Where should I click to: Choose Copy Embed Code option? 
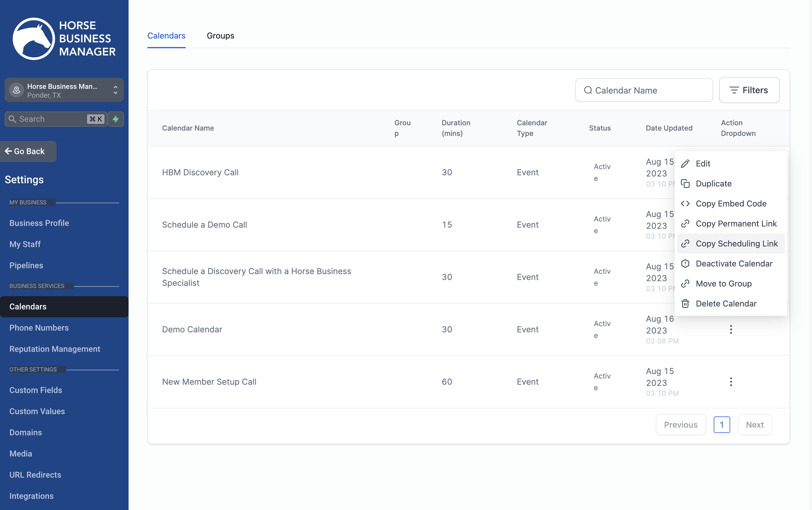(x=731, y=204)
